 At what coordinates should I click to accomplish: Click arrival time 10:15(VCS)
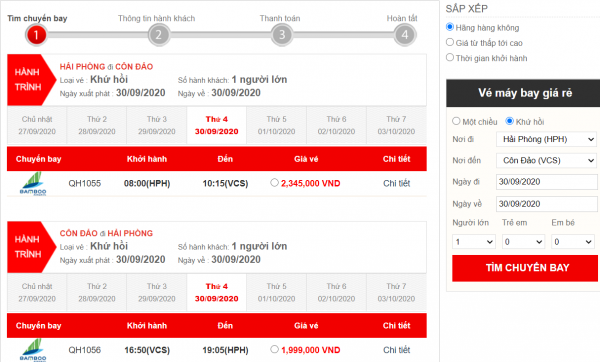225,183
